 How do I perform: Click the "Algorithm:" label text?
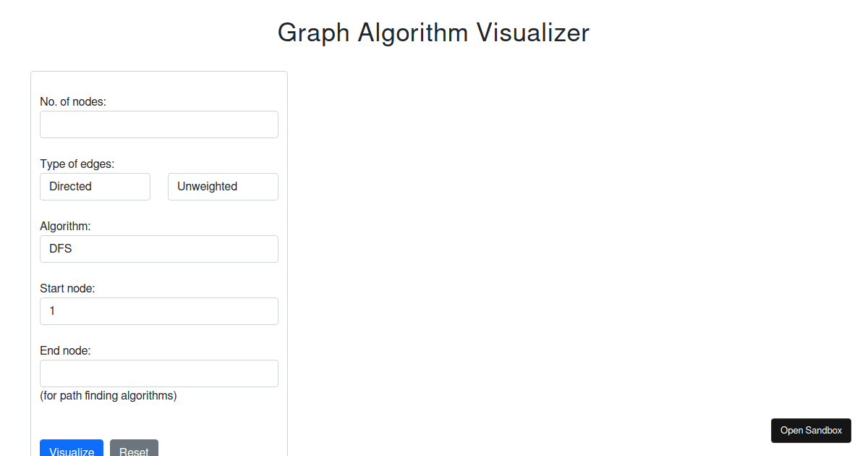pyautogui.click(x=65, y=226)
